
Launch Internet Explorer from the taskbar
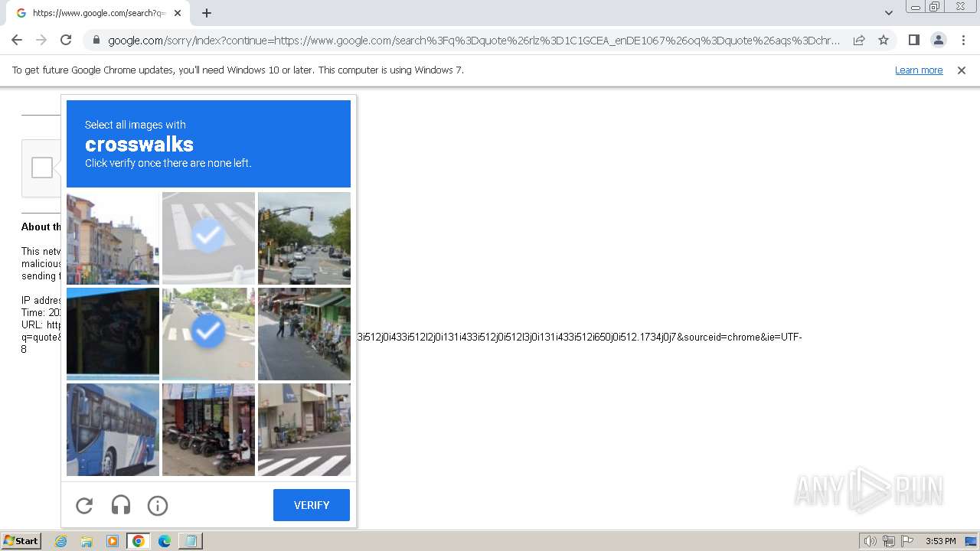click(61, 541)
